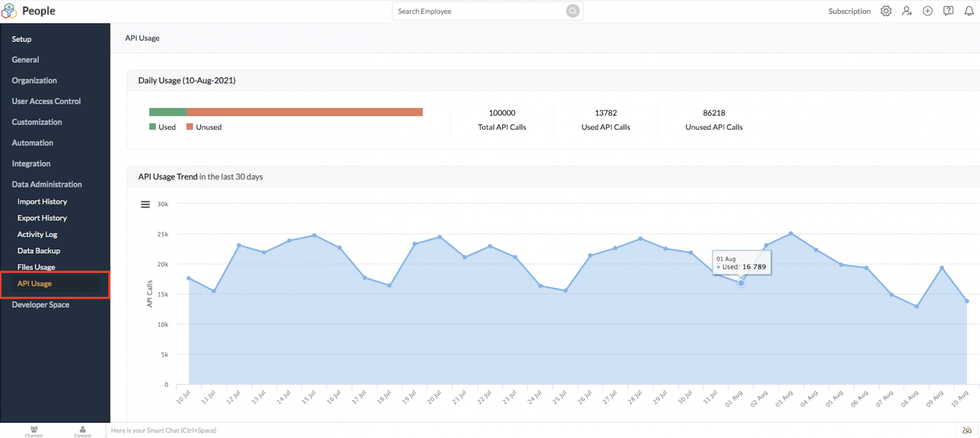Click the Subscription link
The height and width of the screenshot is (438, 980).
tap(849, 11)
